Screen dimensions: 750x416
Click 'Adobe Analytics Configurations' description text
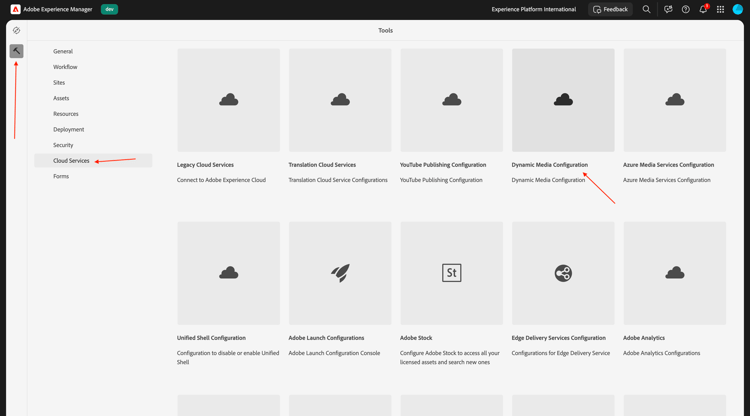pos(662,353)
